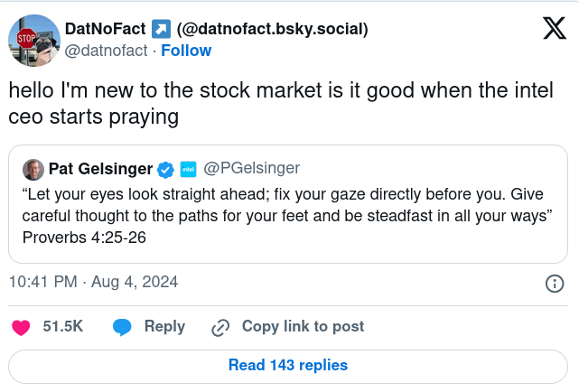Image resolution: width=579 pixels, height=392 pixels.
Task: Open the quoted Proverbs tweet text
Action: coord(287,216)
